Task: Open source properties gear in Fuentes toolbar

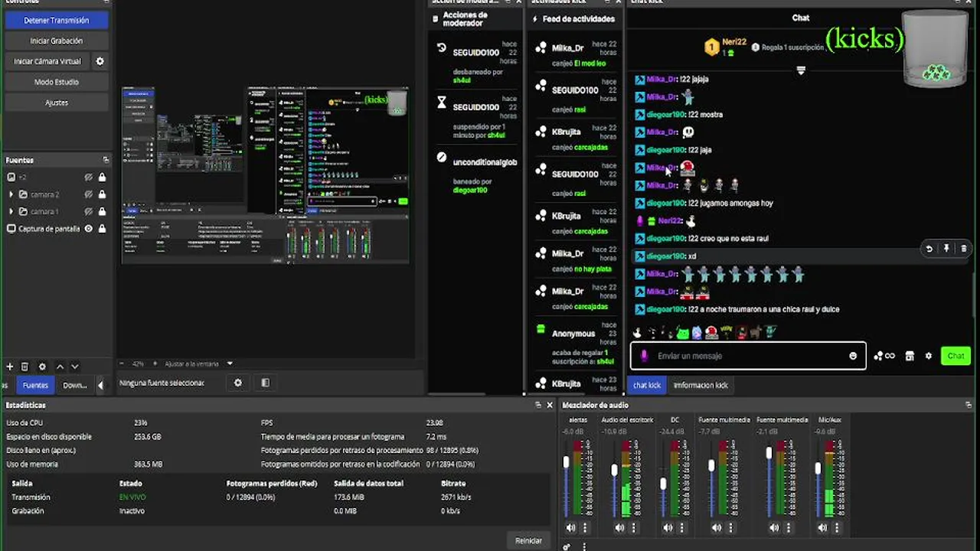Action: click(42, 367)
